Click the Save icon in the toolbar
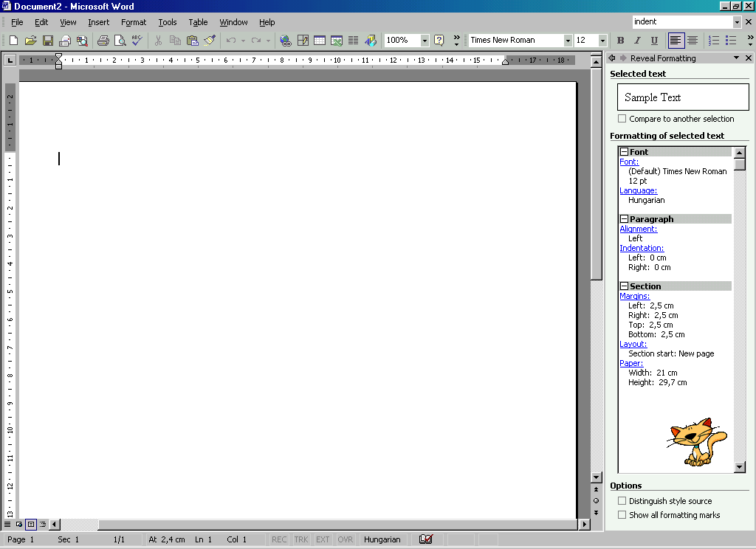The image size is (756, 549). coord(47,41)
